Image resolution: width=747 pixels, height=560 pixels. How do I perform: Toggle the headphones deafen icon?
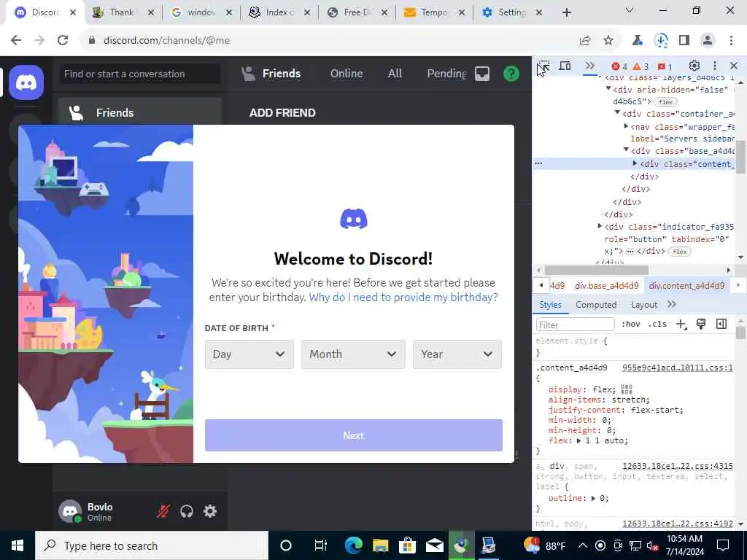point(187,511)
